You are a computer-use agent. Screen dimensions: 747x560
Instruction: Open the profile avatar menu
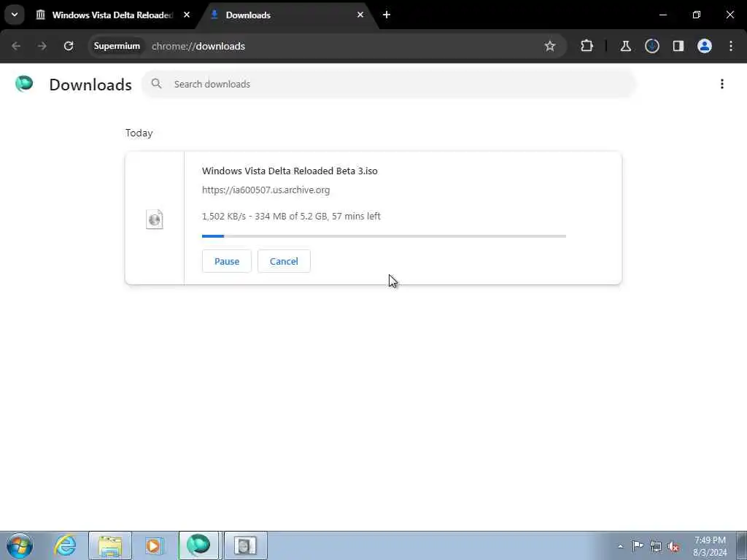705,46
